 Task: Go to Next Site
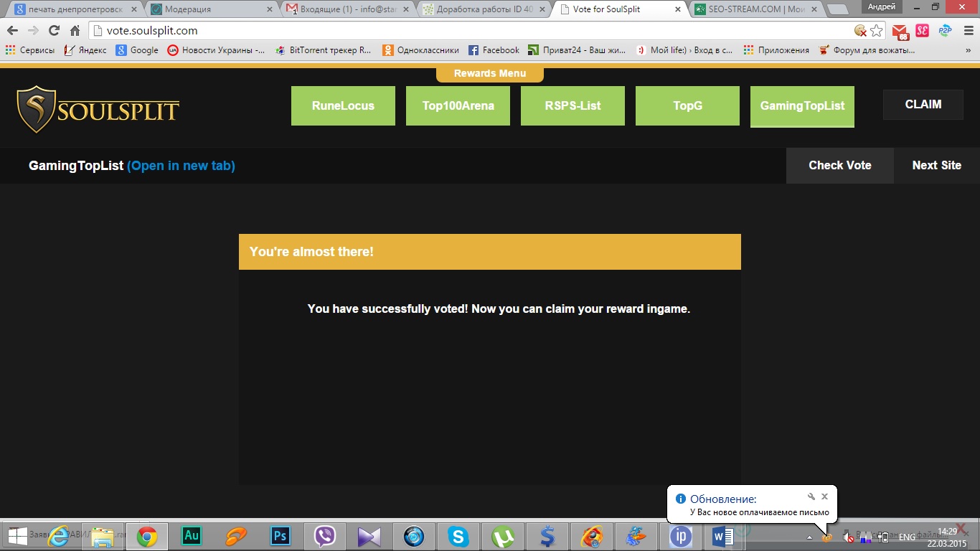tap(937, 166)
